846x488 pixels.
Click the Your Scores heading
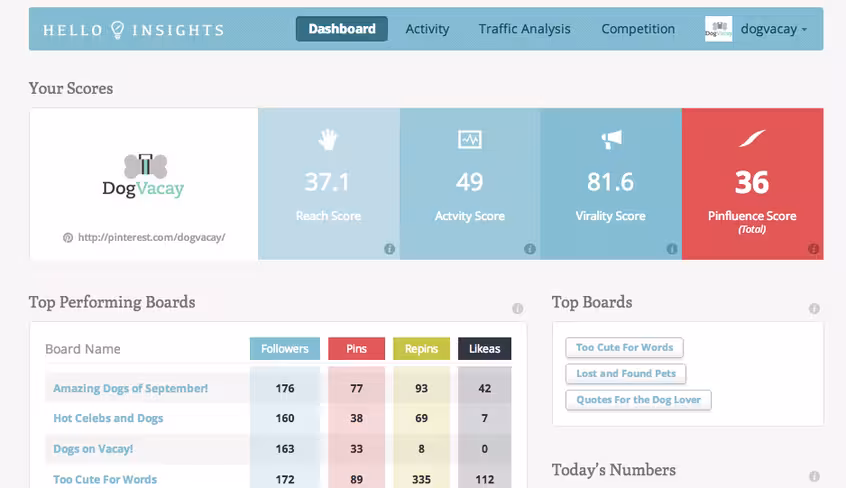click(x=71, y=89)
